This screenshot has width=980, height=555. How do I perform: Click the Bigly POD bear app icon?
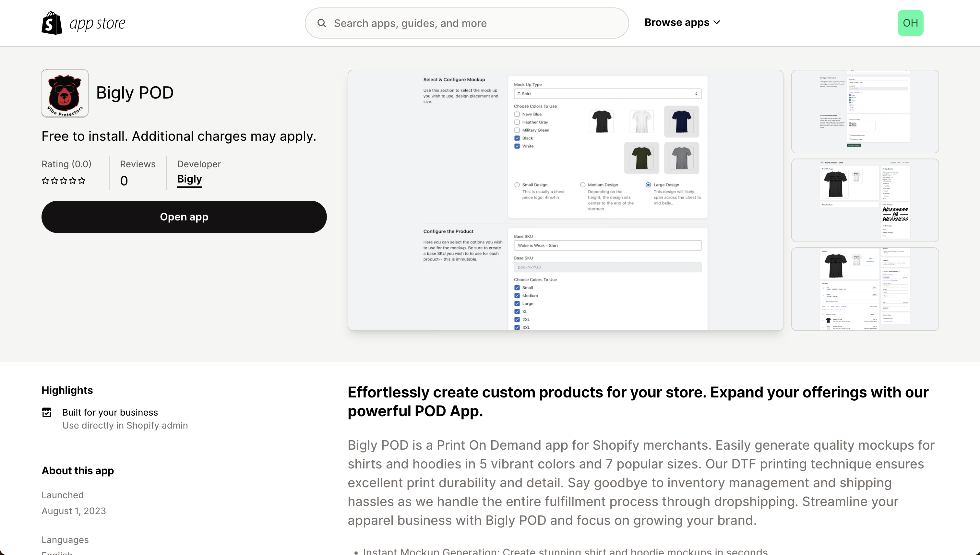tap(65, 93)
